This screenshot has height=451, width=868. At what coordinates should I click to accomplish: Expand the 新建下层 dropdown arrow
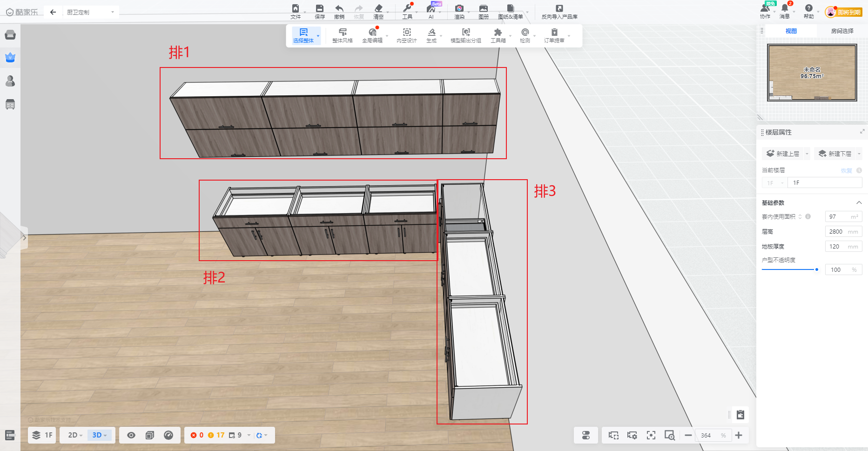[x=859, y=154]
